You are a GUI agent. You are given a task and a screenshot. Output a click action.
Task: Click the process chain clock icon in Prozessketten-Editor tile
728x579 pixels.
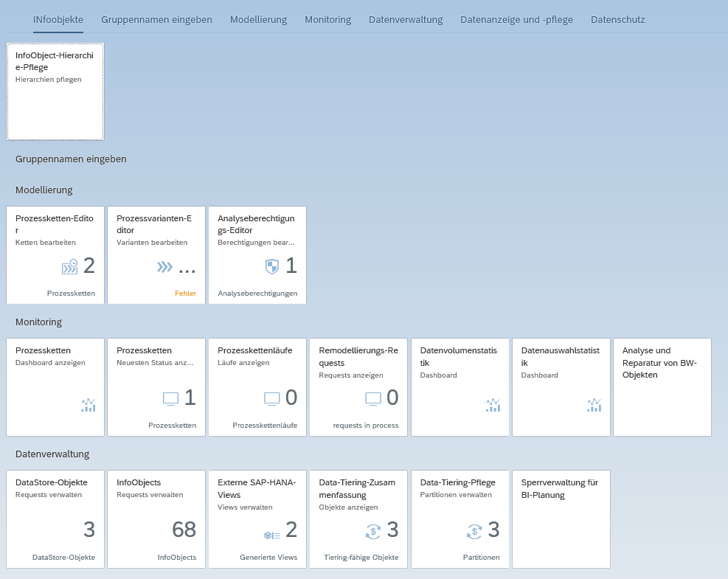click(69, 266)
